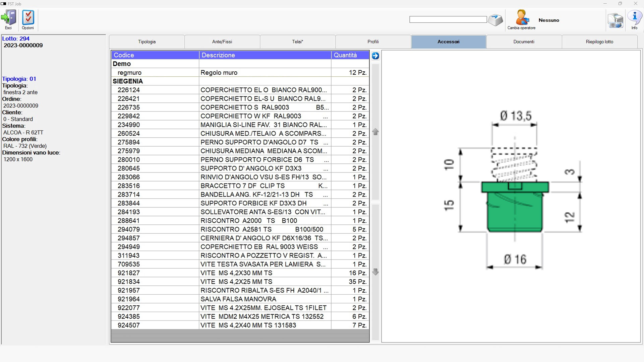Select BANDELLA ANG. row 283714
This screenshot has height=362, width=644.
coord(240,194)
